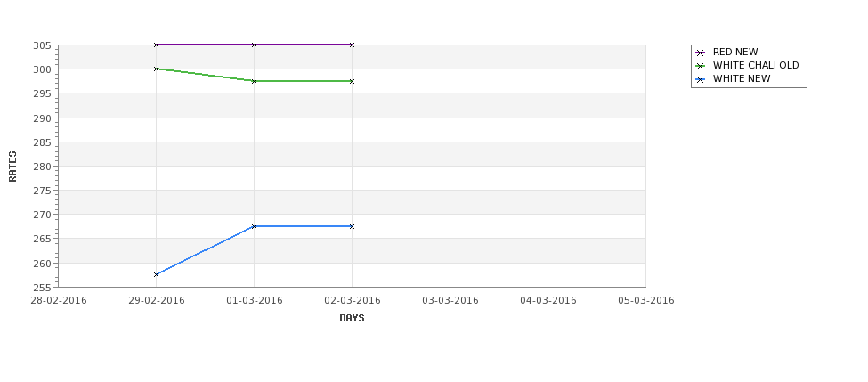Screen dimensions: 868x382
Task: Click the WHITE CHALI OLD legend label
Action: pos(756,65)
